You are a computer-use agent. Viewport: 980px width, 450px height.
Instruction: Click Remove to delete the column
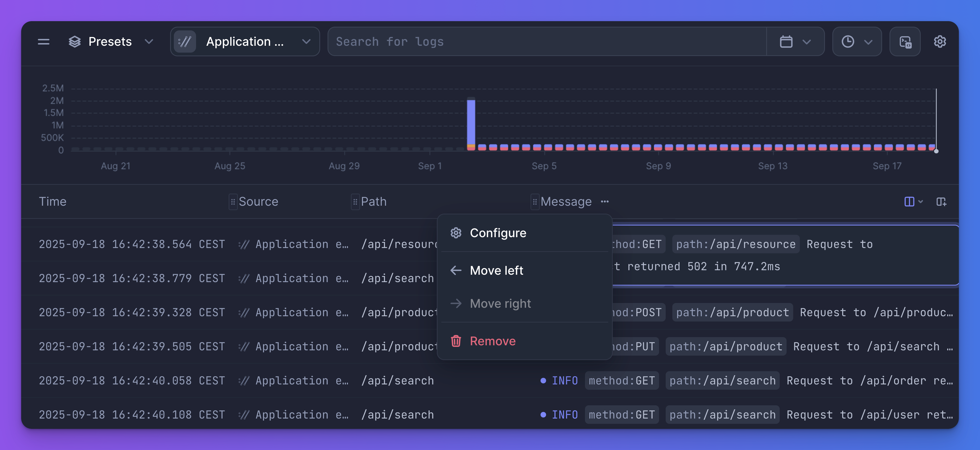click(x=492, y=341)
